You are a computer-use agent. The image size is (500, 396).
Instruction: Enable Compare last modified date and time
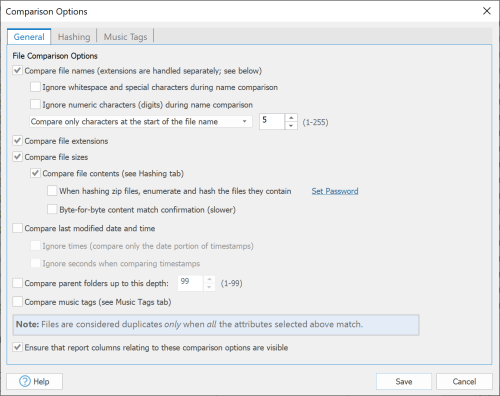click(x=17, y=228)
